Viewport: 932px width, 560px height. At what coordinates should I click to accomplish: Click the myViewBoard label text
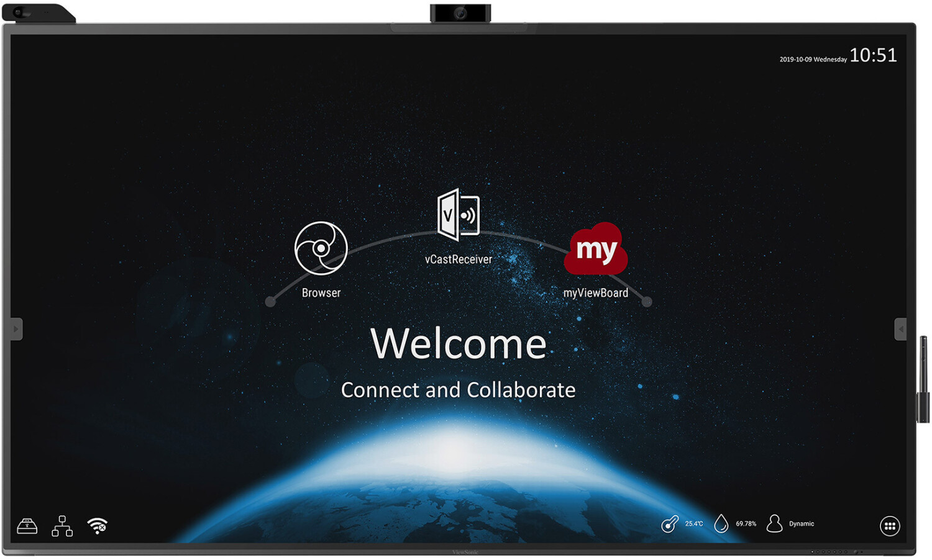tap(596, 293)
